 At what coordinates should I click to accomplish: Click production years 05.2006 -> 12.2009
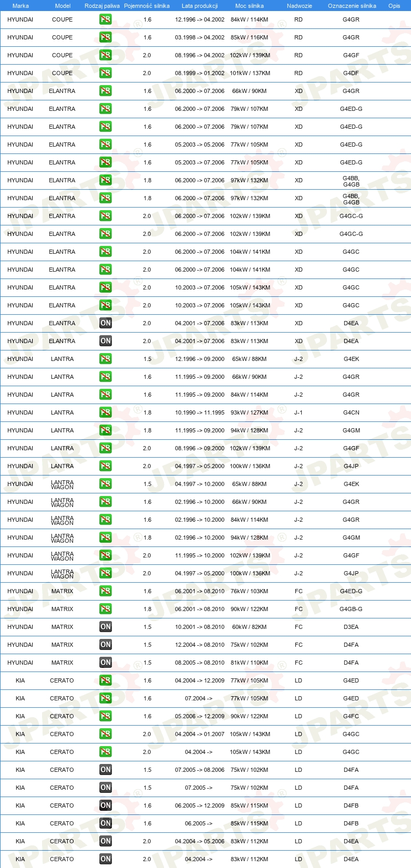[x=200, y=716]
